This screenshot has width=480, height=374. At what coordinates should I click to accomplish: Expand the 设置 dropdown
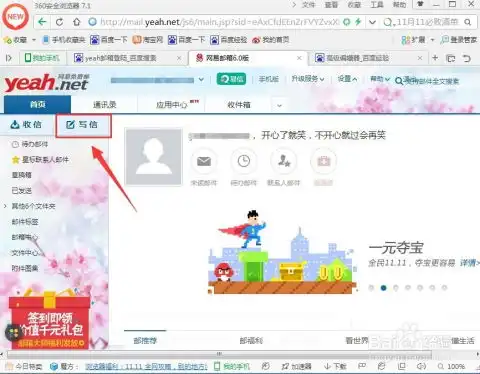tap(347, 79)
